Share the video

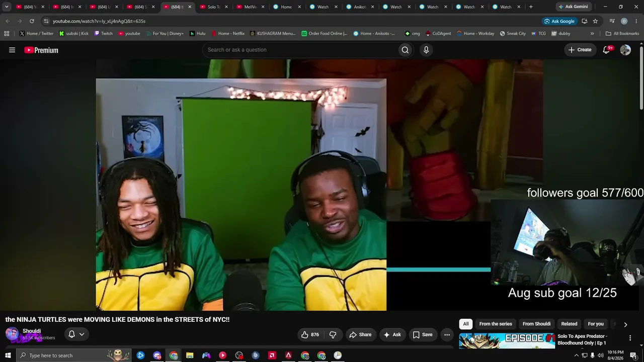tap(360, 335)
